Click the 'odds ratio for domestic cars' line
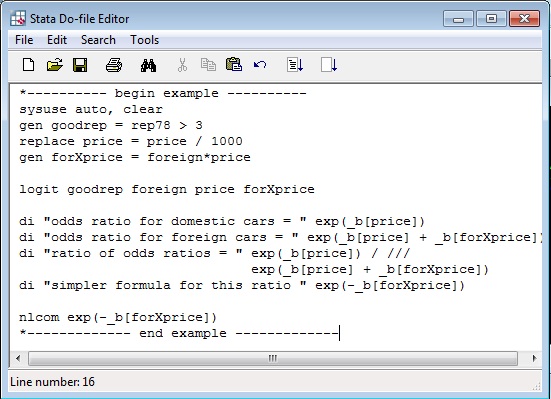The width and height of the screenshot is (551, 399). coord(222,221)
